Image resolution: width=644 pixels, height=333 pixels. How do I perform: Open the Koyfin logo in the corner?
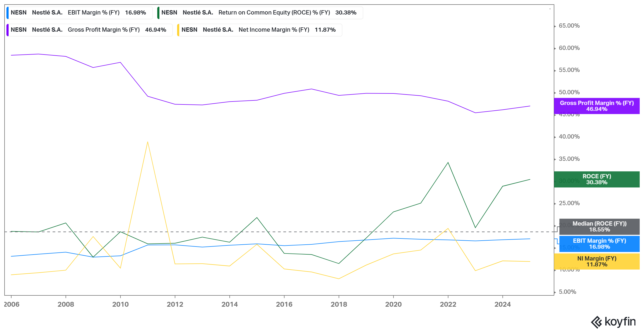pyautogui.click(x=613, y=322)
